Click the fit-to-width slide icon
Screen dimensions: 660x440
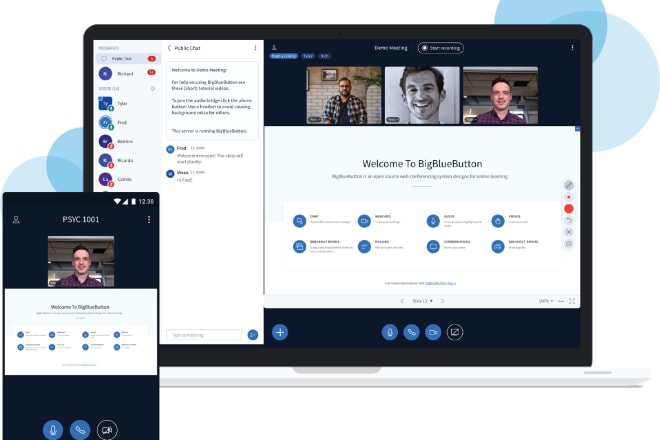coord(561,301)
